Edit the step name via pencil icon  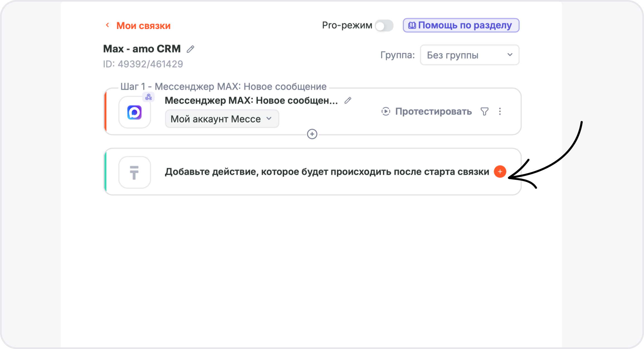347,100
